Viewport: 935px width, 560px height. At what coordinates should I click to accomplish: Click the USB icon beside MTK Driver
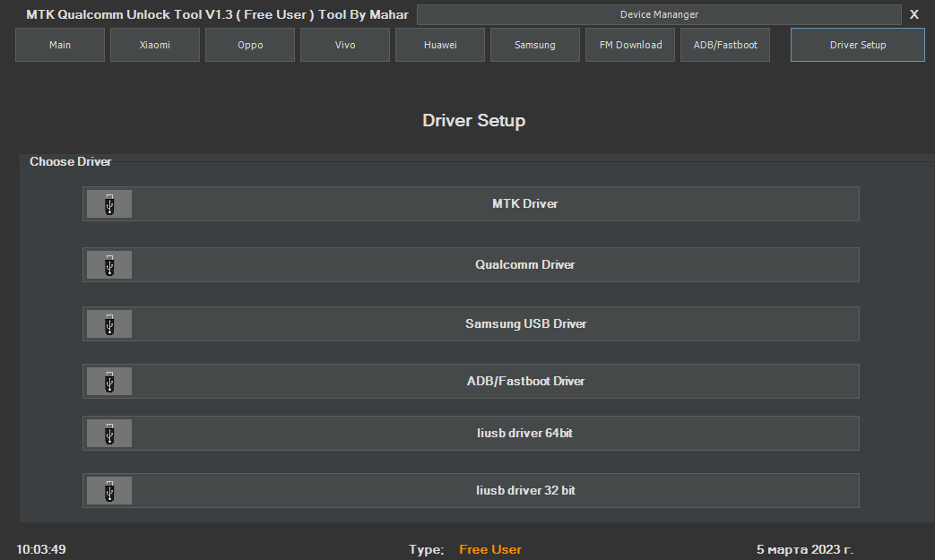(x=109, y=203)
